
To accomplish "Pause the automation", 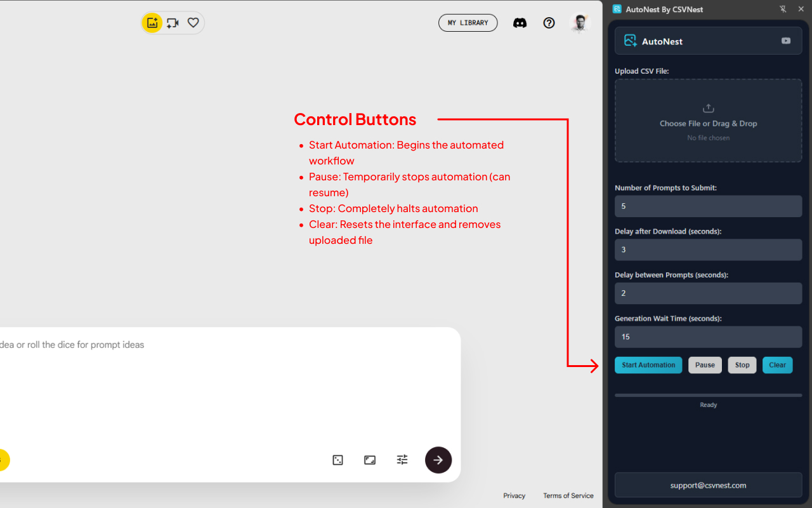I will pos(705,365).
